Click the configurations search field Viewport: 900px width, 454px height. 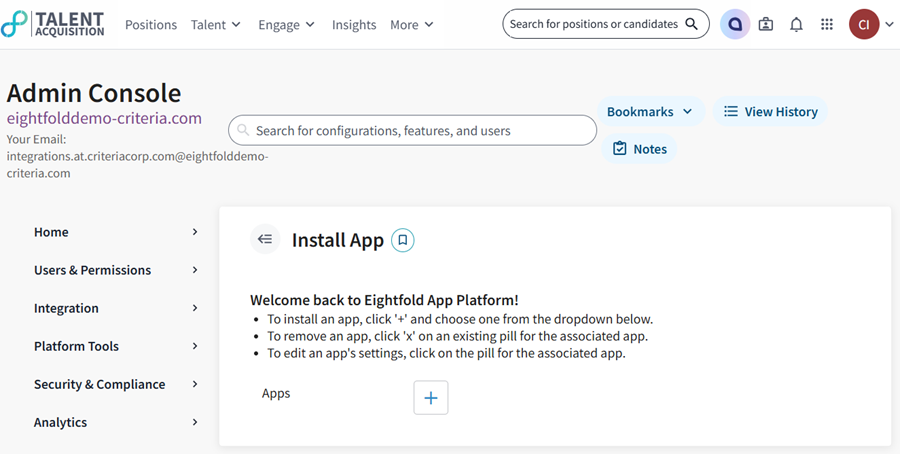click(412, 130)
